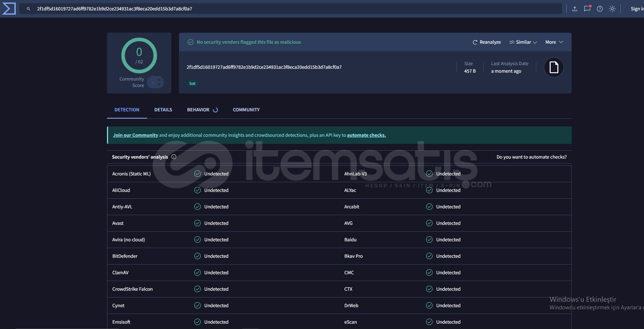Switch to the DETAILS tab
The height and width of the screenshot is (329, 644).
(163, 110)
